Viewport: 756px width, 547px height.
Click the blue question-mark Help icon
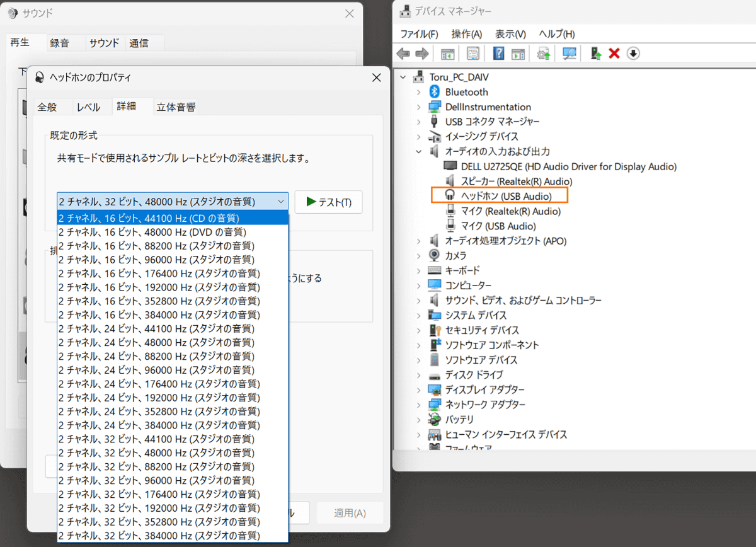498,54
